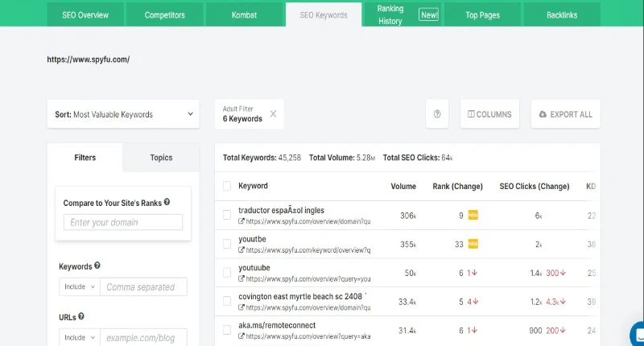Viewport: 644px width, 346px height.
Task: Open external link icon under traductor español ingles
Action: (242, 221)
